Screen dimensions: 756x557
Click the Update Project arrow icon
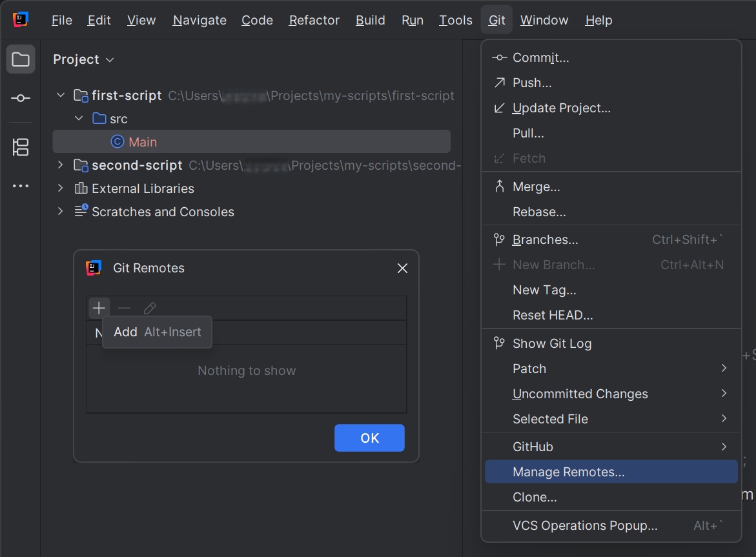[500, 108]
